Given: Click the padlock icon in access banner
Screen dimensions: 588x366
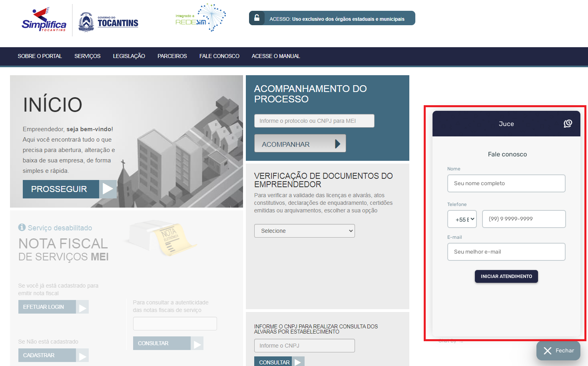Looking at the screenshot, I should click(257, 18).
